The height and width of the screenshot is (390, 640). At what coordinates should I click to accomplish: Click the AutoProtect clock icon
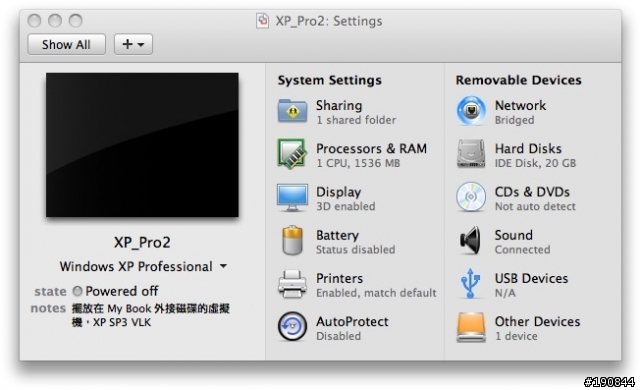[292, 327]
